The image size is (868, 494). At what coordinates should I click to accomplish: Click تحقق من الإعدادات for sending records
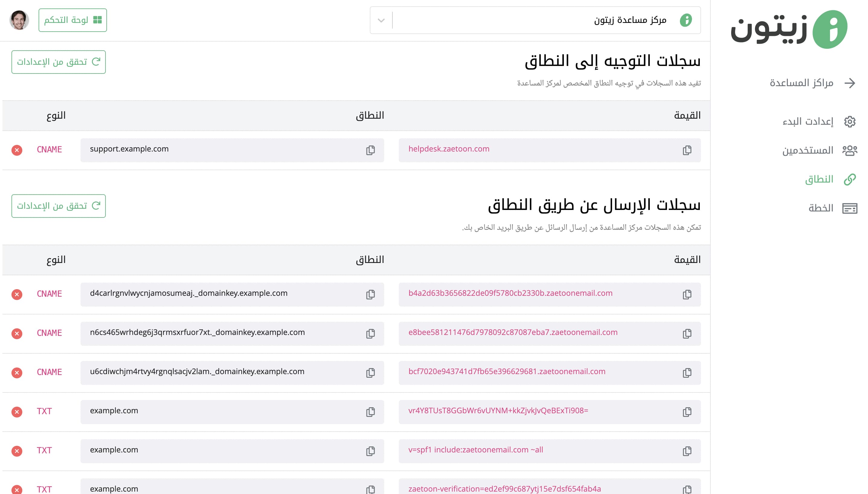click(x=58, y=206)
